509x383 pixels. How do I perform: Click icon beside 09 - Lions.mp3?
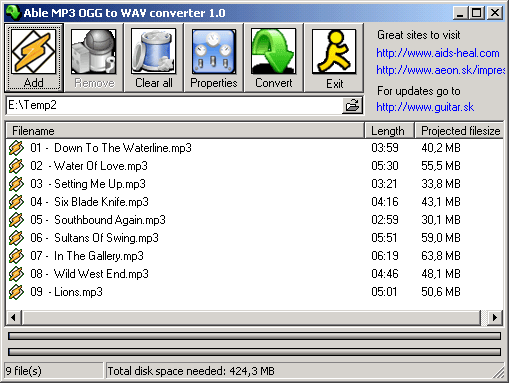point(16,292)
